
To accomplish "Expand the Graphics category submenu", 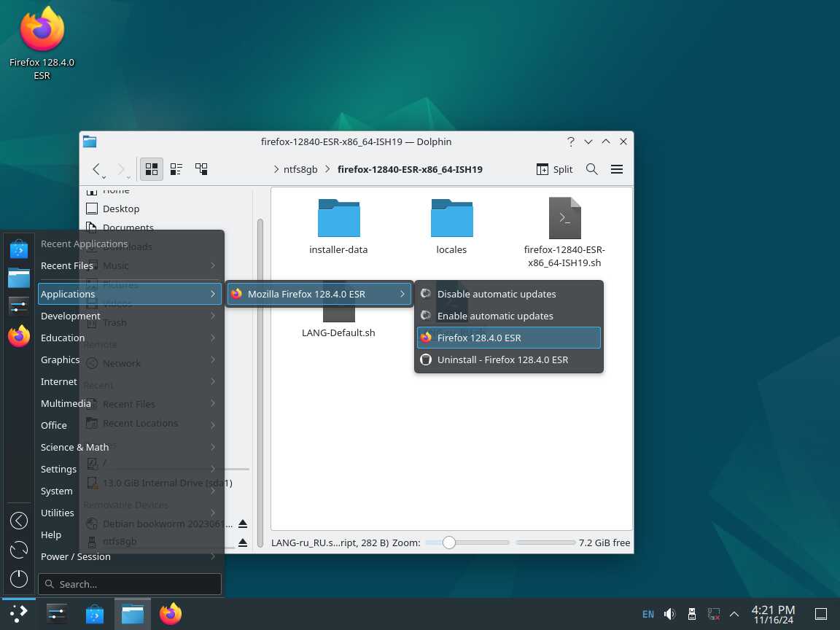I will (61, 359).
